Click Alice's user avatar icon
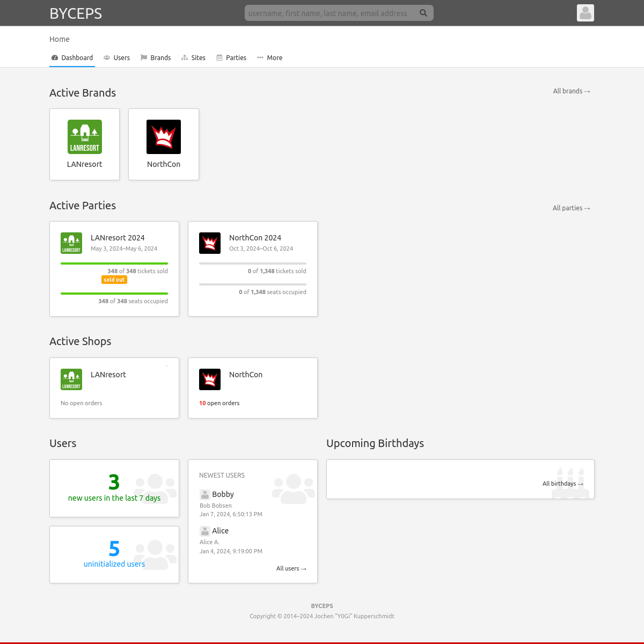644x644 pixels. click(204, 531)
